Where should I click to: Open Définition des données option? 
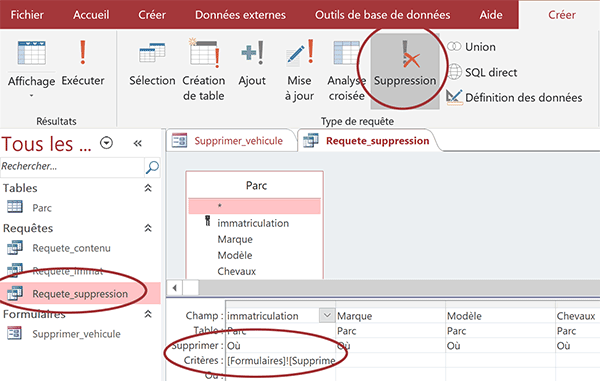pos(514,98)
